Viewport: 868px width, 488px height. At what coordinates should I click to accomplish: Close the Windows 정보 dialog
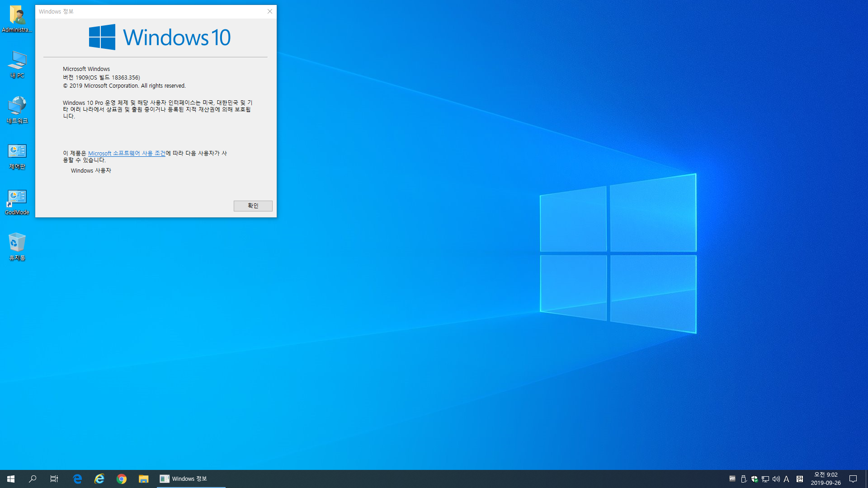tap(270, 11)
